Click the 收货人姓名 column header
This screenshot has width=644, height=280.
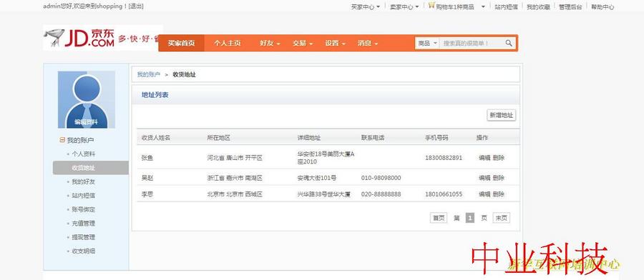(x=156, y=138)
